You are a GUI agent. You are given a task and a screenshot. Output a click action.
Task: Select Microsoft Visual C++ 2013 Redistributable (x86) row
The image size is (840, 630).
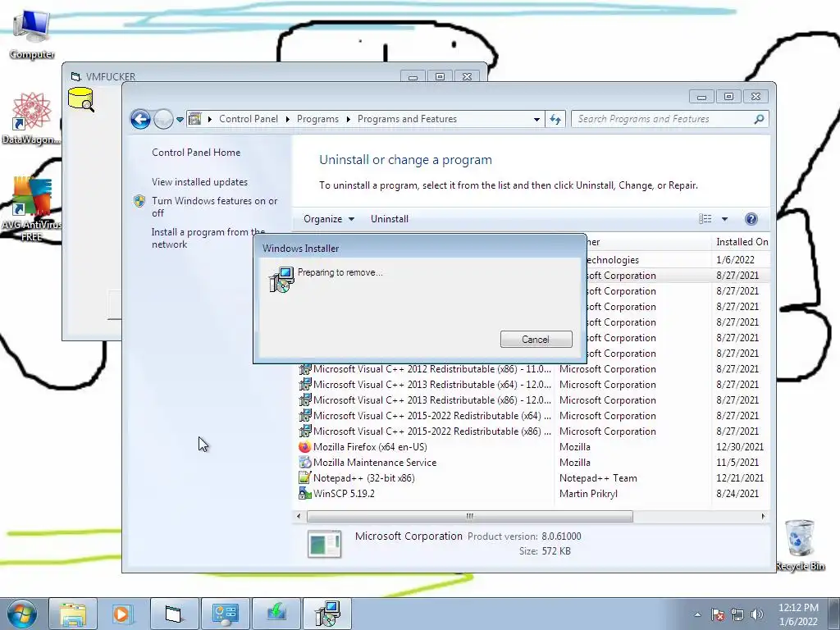click(531, 400)
